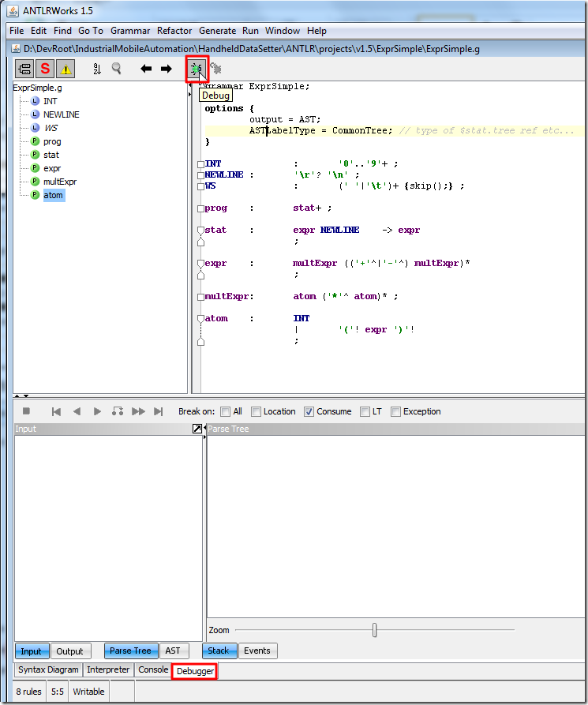Screen dimensions: 588x705
Task: Click the Debug Remote icon beside Debug
Action: (x=215, y=69)
